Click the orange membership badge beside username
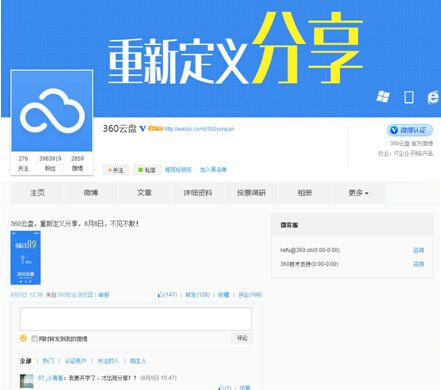 click(x=155, y=128)
